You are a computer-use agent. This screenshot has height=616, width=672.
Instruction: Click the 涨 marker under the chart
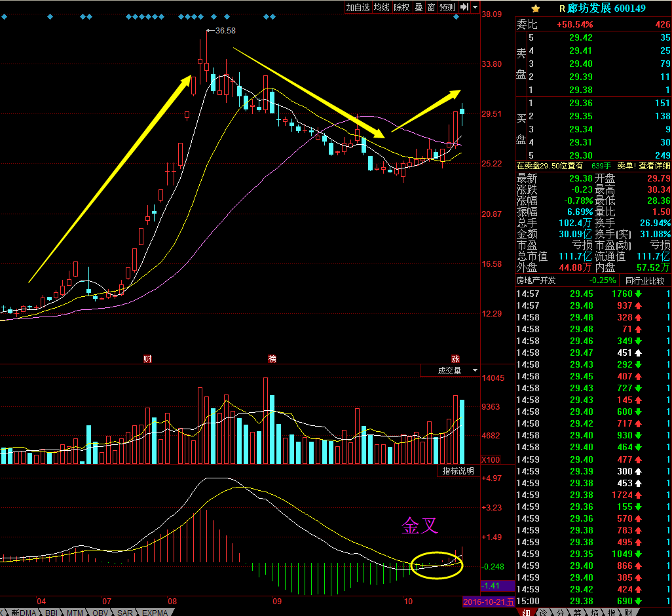click(x=455, y=359)
